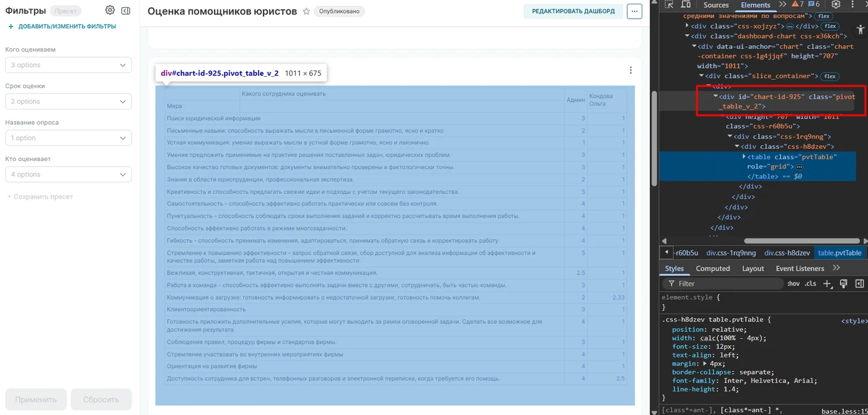Toggle computed styles sidebar icon

(x=859, y=284)
